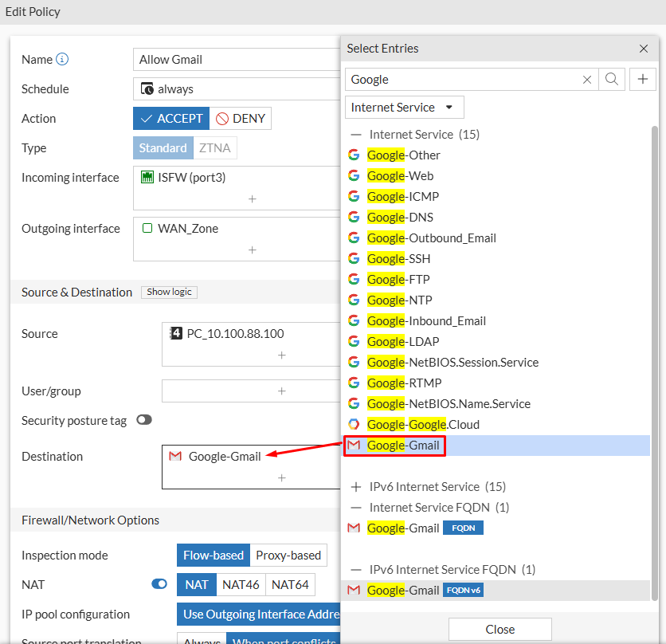Enable the Security posture tag toggle
666x644 pixels.
pos(144,420)
